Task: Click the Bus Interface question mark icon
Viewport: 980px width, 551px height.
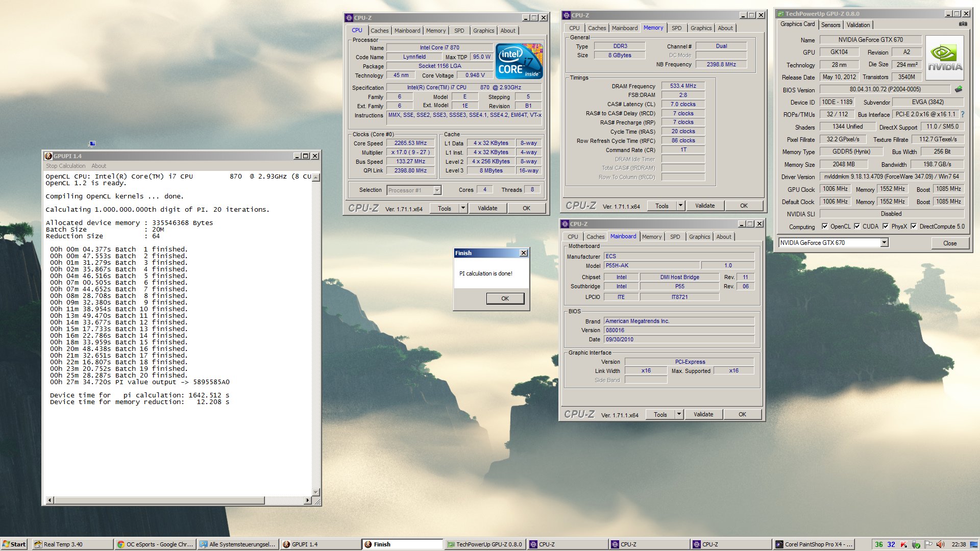Action: [x=963, y=114]
